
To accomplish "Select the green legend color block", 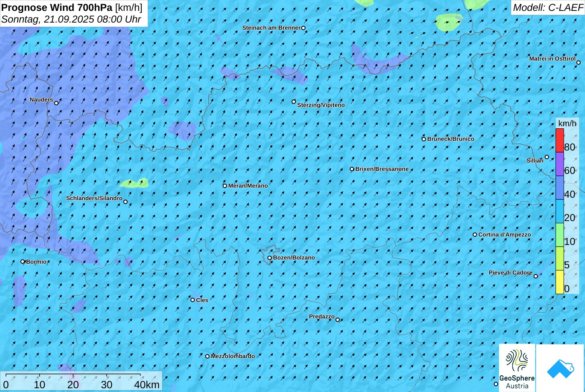I will [x=560, y=235].
